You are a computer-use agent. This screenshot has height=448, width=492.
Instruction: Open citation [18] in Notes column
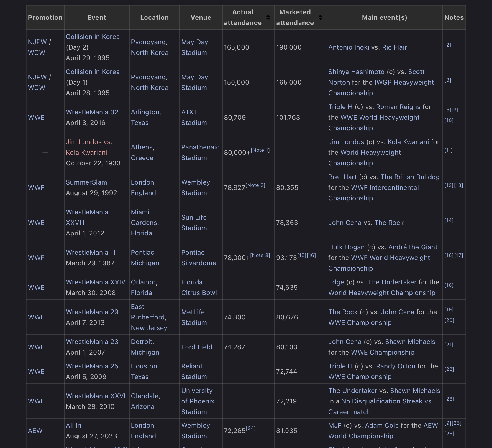click(449, 285)
